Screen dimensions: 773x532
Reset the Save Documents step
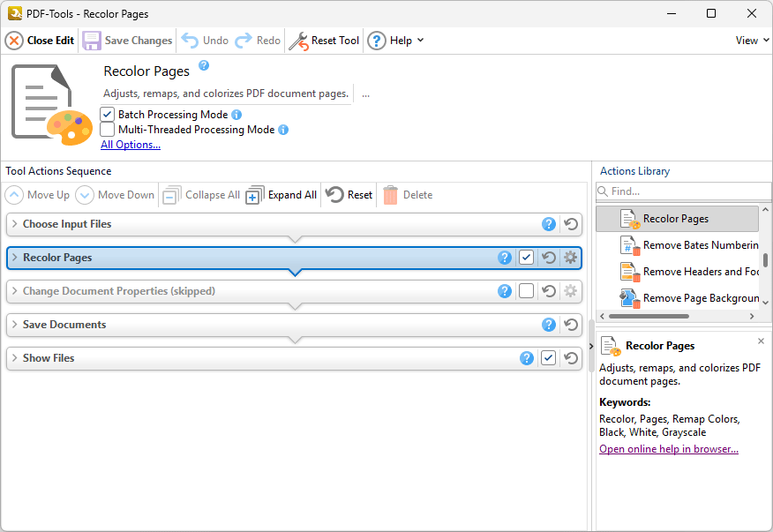coord(571,325)
